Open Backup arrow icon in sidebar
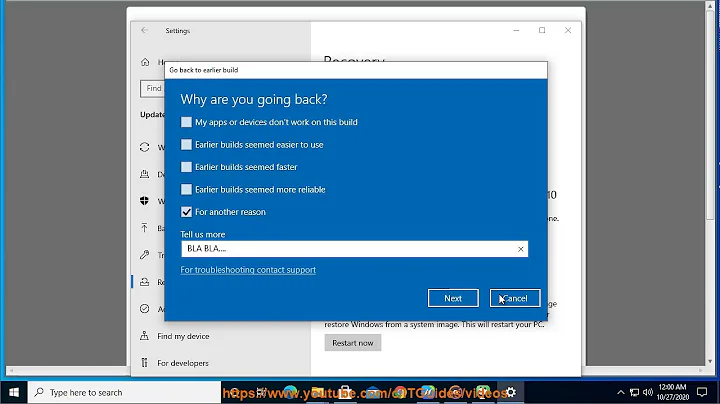720x404 pixels. pyautogui.click(x=145, y=228)
